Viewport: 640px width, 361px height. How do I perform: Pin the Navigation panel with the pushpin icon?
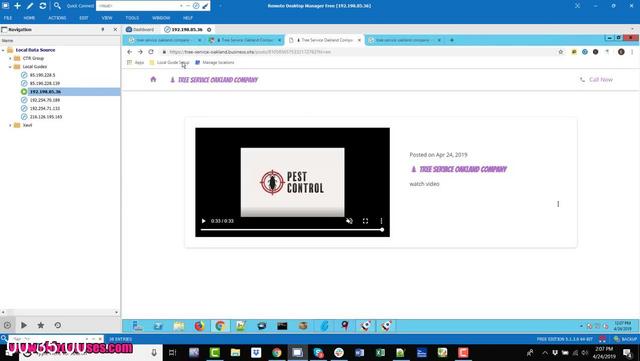coord(103,29)
